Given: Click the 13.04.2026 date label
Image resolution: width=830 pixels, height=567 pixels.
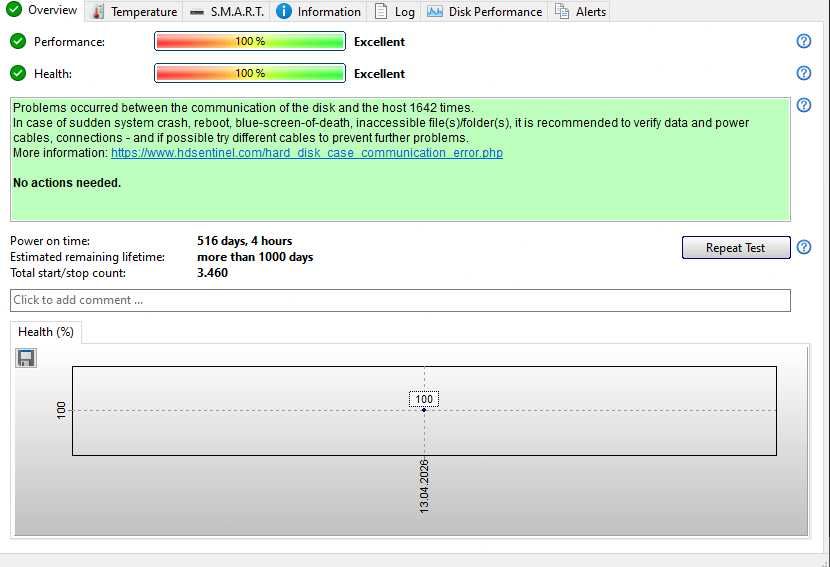Looking at the screenshot, I should (x=425, y=486).
